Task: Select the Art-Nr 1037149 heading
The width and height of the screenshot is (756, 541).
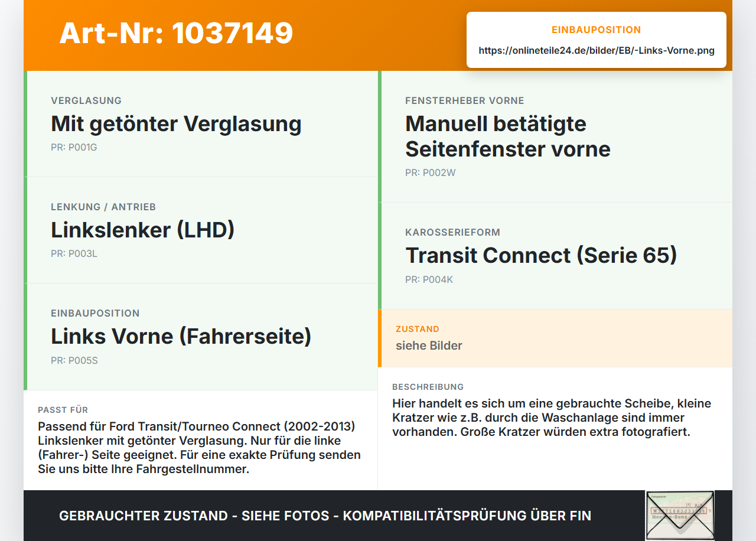Action: pyautogui.click(x=176, y=33)
